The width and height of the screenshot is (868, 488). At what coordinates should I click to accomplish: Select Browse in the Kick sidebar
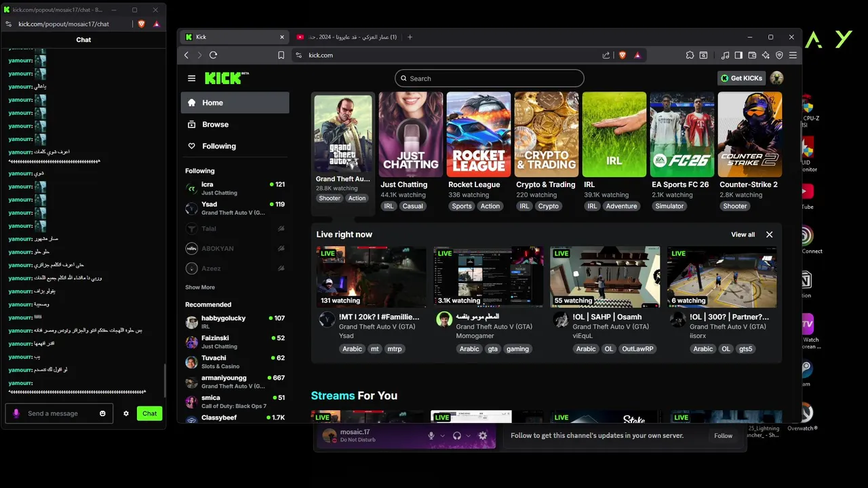[x=235, y=124]
